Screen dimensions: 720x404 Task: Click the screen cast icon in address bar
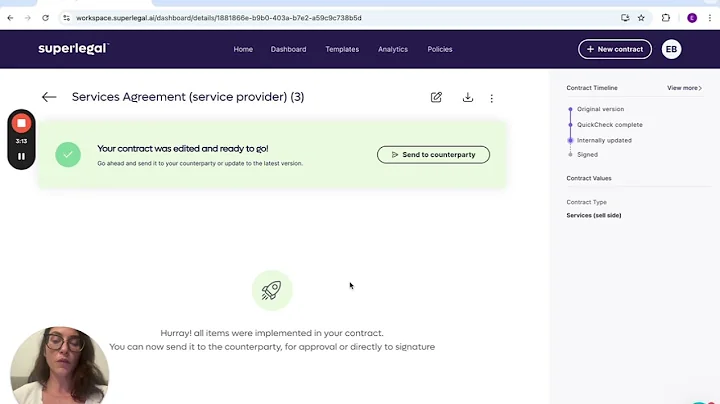(625, 18)
